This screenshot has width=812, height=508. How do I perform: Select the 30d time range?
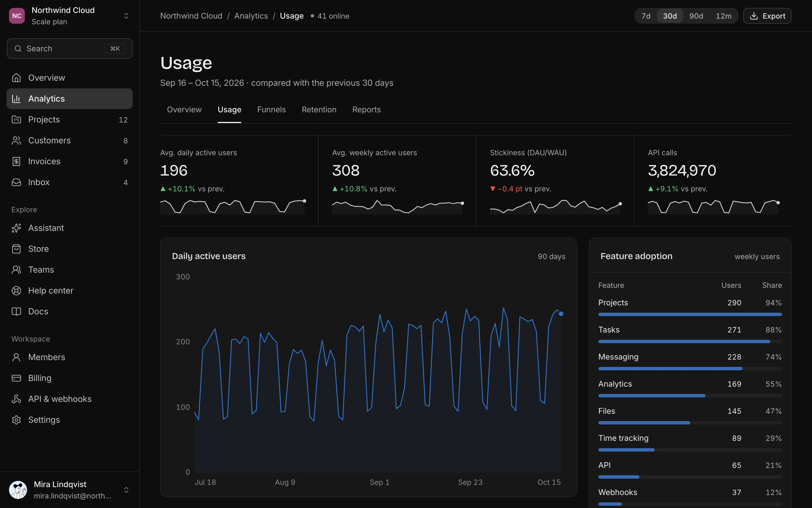(670, 16)
